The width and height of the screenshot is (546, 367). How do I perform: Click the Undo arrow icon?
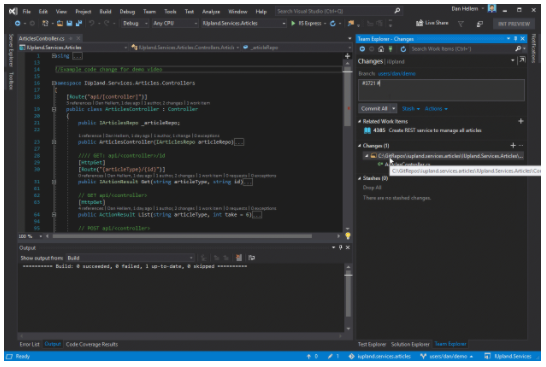click(91, 23)
